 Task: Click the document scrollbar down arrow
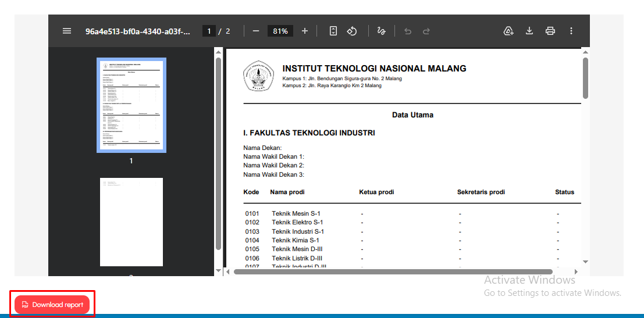[x=585, y=262]
